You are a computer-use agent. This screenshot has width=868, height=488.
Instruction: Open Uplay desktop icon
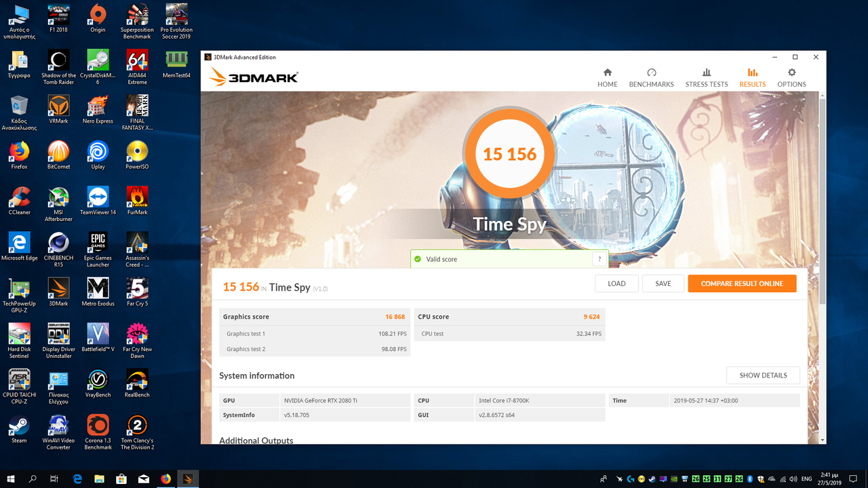98,155
